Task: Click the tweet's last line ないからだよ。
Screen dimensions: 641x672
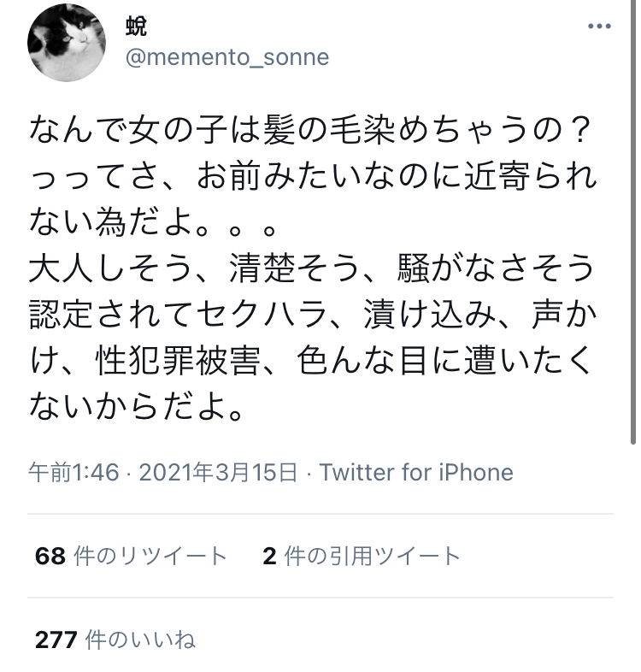Action: (136, 407)
